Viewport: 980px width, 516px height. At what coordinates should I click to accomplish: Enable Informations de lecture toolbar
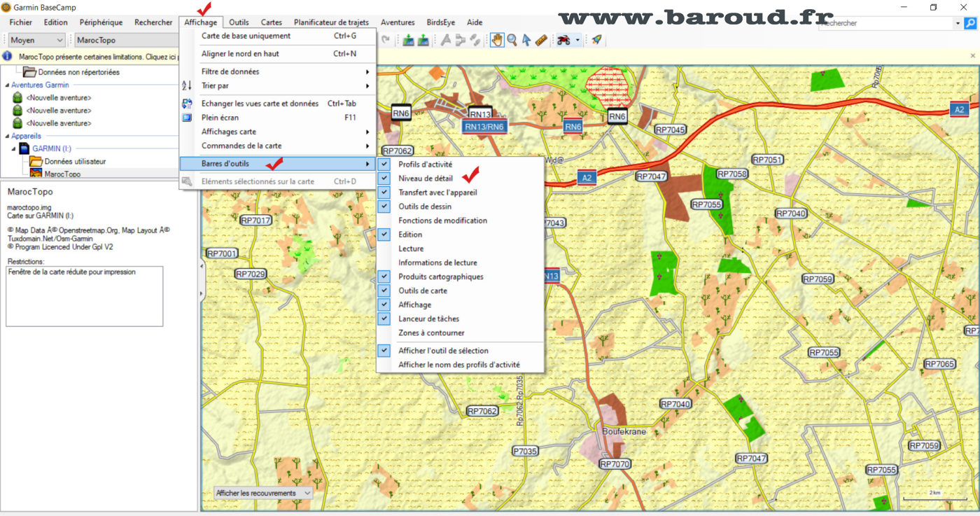point(460,263)
